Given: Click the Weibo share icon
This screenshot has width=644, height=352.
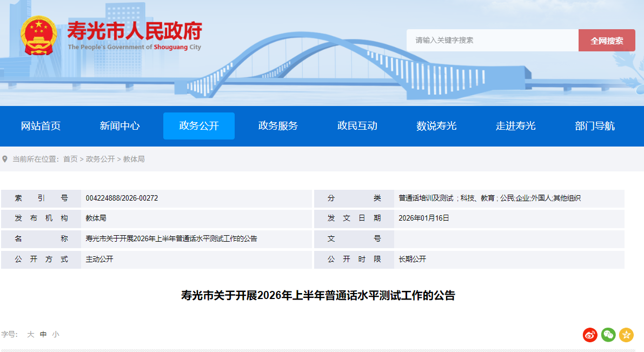Looking at the screenshot, I should pyautogui.click(x=590, y=335).
